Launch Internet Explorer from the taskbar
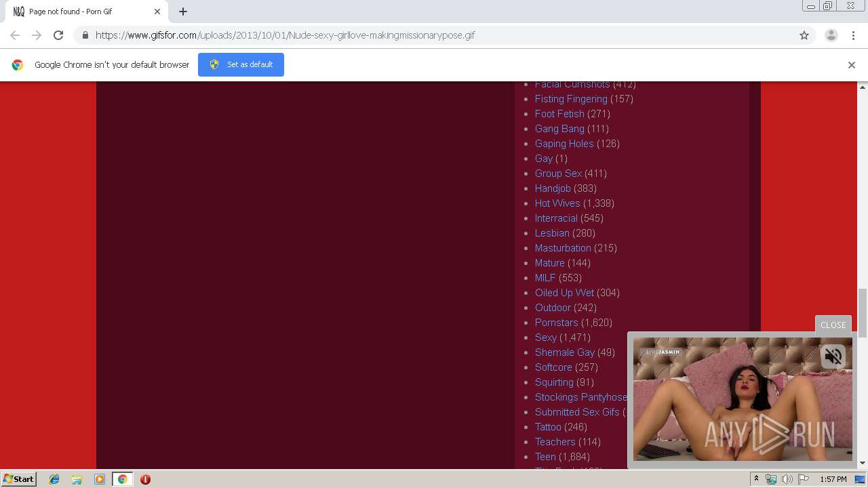Image resolution: width=868 pixels, height=488 pixels. point(54,479)
